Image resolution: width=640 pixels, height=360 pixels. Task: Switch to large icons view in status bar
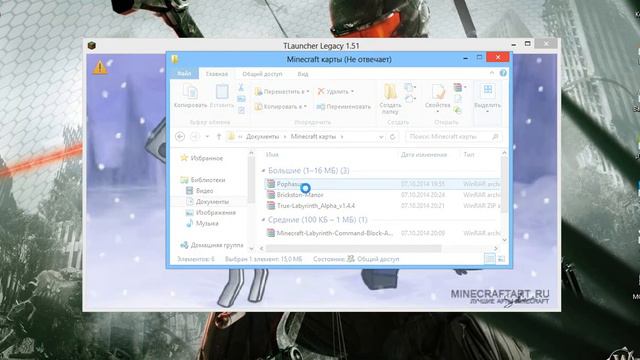tap(501, 259)
